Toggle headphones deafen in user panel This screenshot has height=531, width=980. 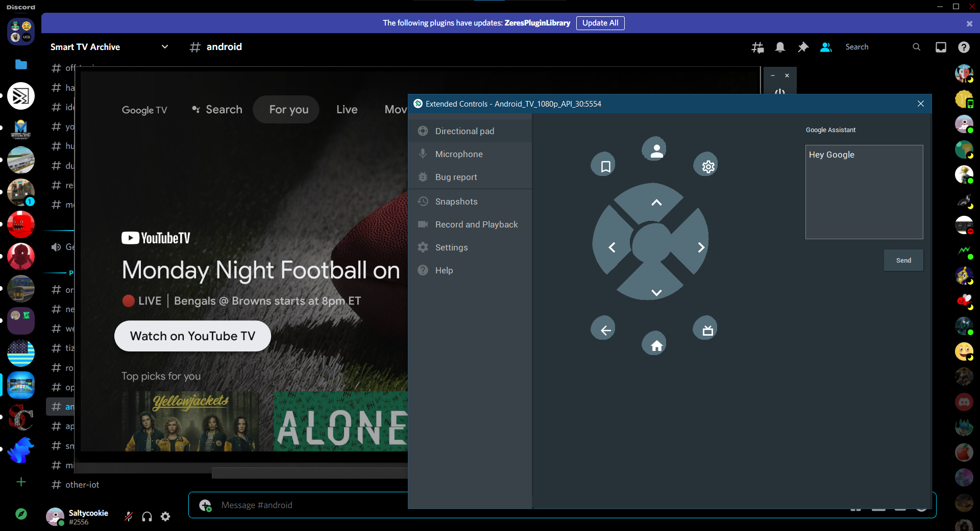[x=147, y=517]
